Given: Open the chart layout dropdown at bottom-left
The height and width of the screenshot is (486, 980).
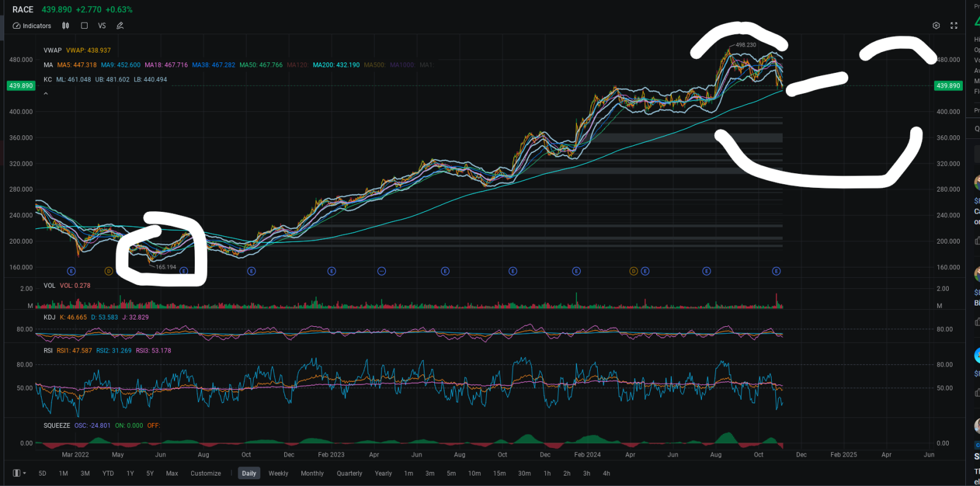Looking at the screenshot, I should pos(20,473).
